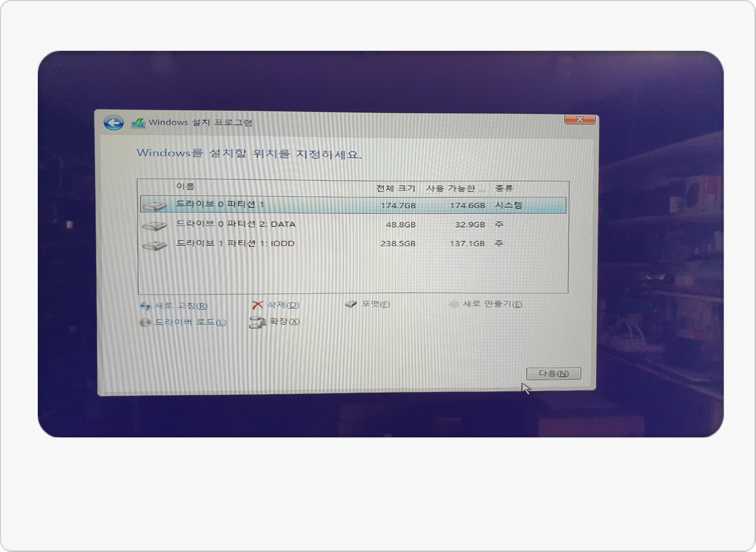The width and height of the screenshot is (756, 552).
Task: Click the drive icon for the IODD partition
Action: (155, 245)
